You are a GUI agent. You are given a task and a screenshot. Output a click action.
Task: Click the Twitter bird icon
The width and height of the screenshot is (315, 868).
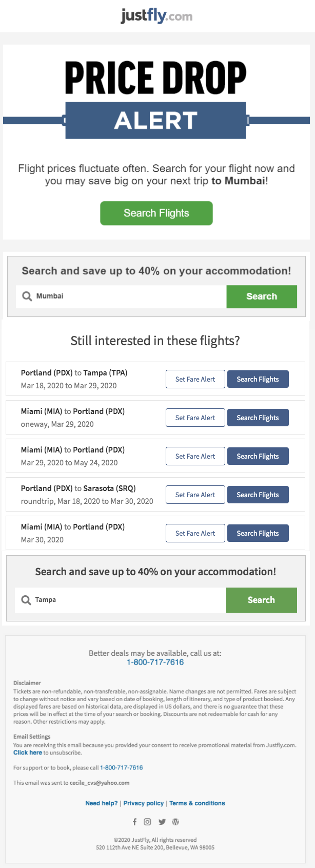[162, 822]
